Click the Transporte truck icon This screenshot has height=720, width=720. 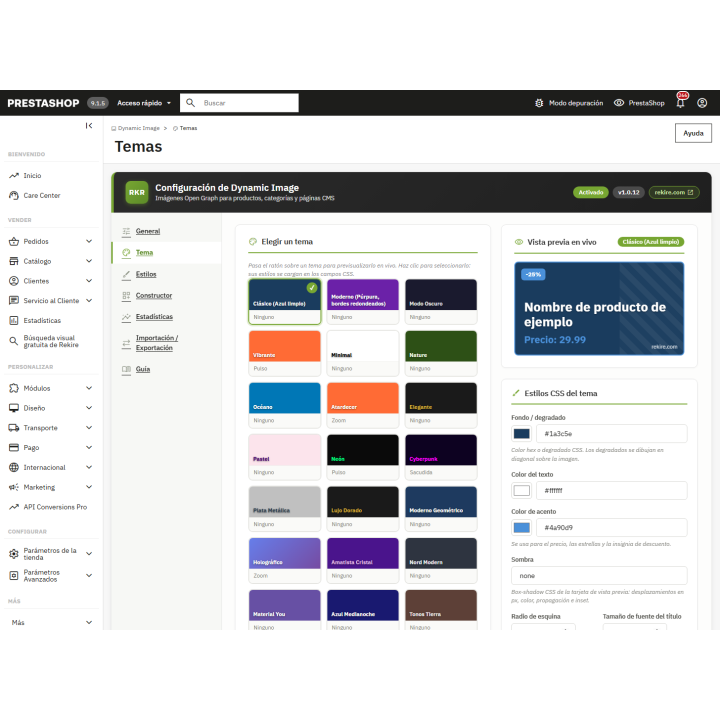coord(14,428)
